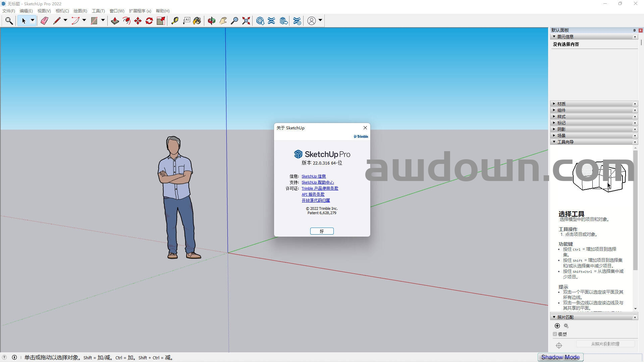Pick the Tape Measure tool

[x=175, y=21]
